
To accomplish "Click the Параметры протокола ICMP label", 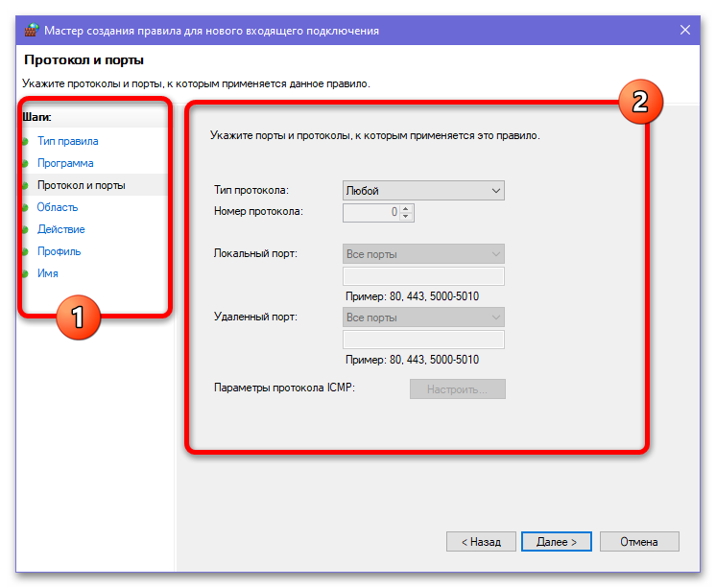I will coord(284,388).
